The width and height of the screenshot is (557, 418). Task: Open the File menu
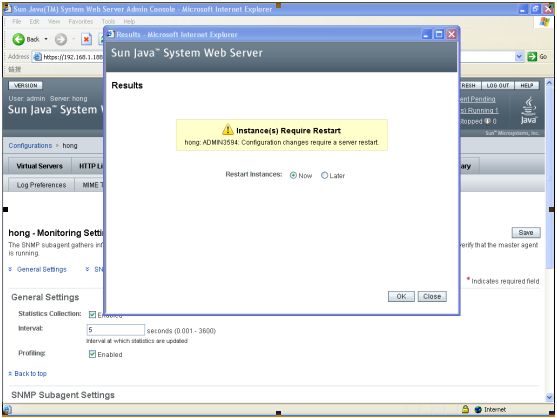coord(16,22)
